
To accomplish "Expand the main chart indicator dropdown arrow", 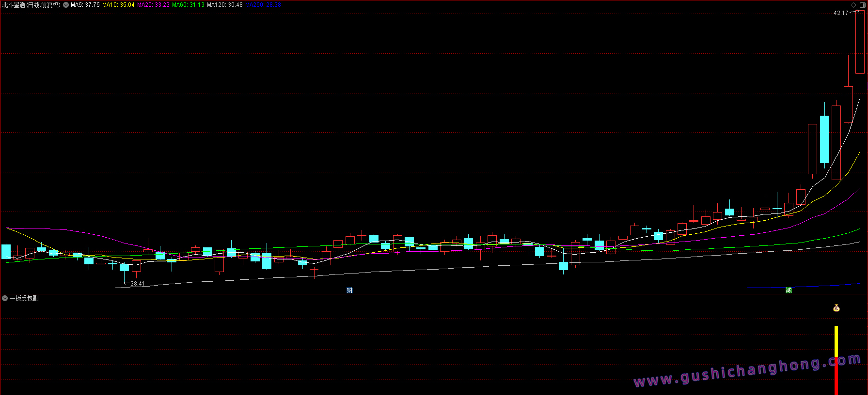I will point(66,5).
